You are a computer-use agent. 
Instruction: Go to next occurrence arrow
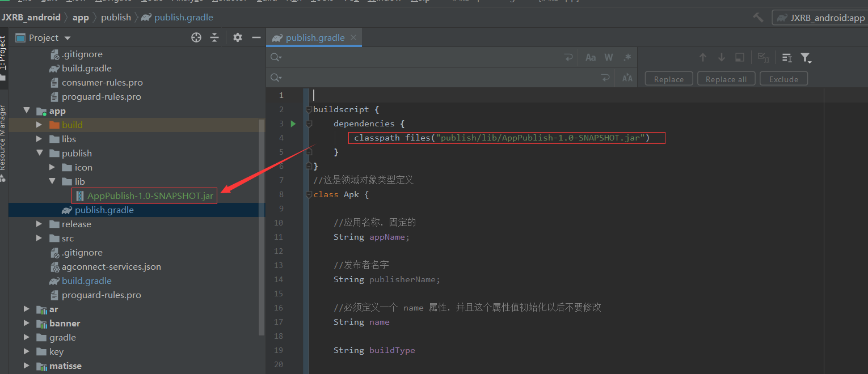[722, 57]
